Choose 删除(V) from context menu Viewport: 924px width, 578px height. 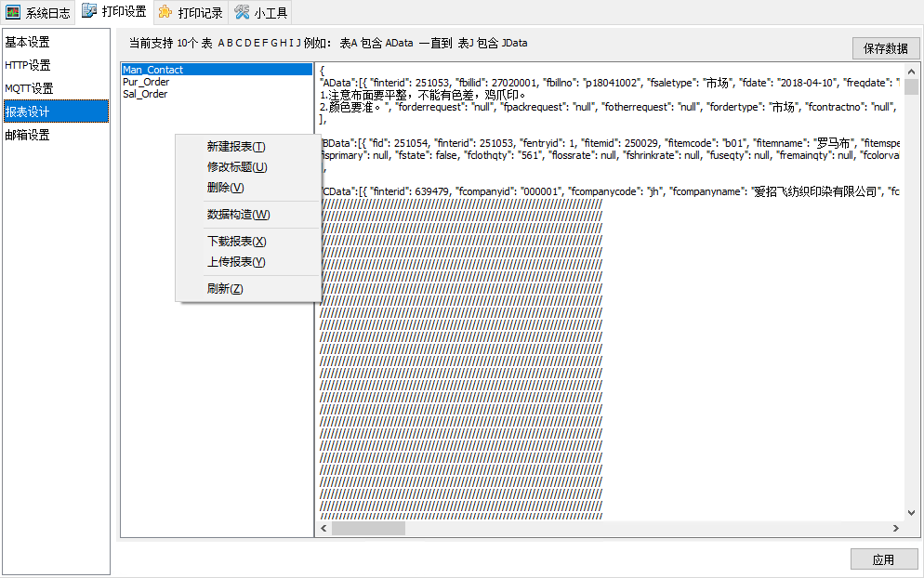(248, 188)
